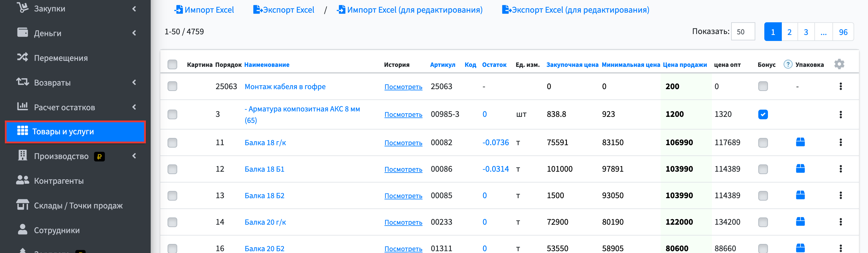Viewport: 868px width, 253px height.
Task: Click the Экспорт Excel link
Action: point(283,10)
